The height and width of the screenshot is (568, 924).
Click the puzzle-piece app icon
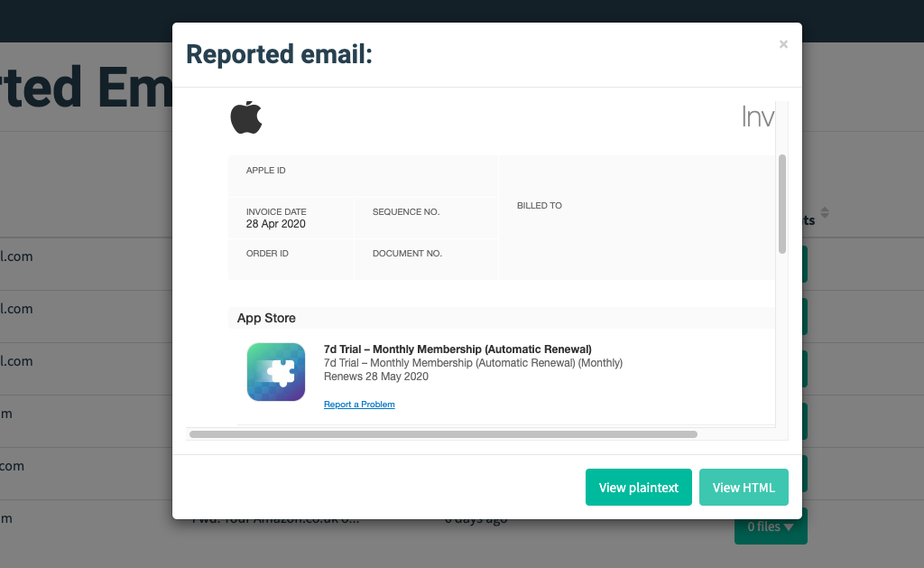pyautogui.click(x=275, y=371)
